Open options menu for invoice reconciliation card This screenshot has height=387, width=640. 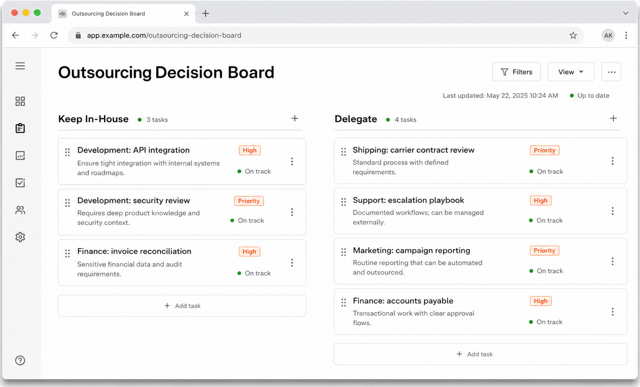click(x=292, y=262)
